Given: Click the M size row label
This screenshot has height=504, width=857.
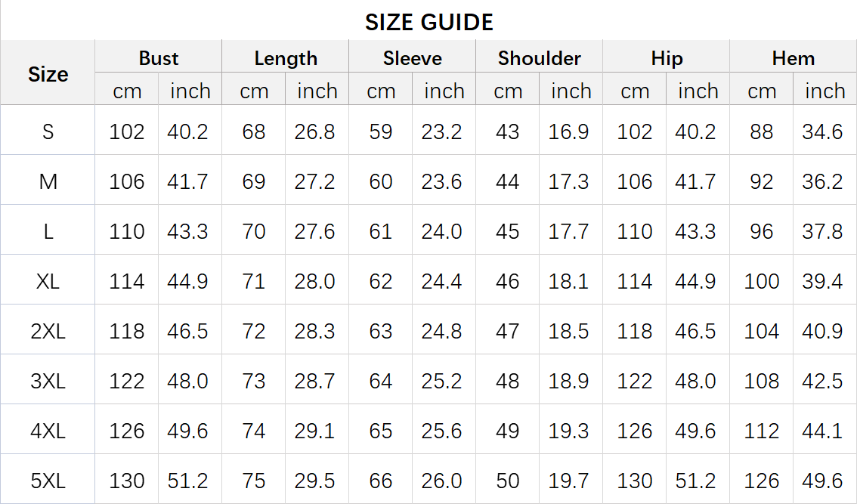Looking at the screenshot, I should 48,181.
